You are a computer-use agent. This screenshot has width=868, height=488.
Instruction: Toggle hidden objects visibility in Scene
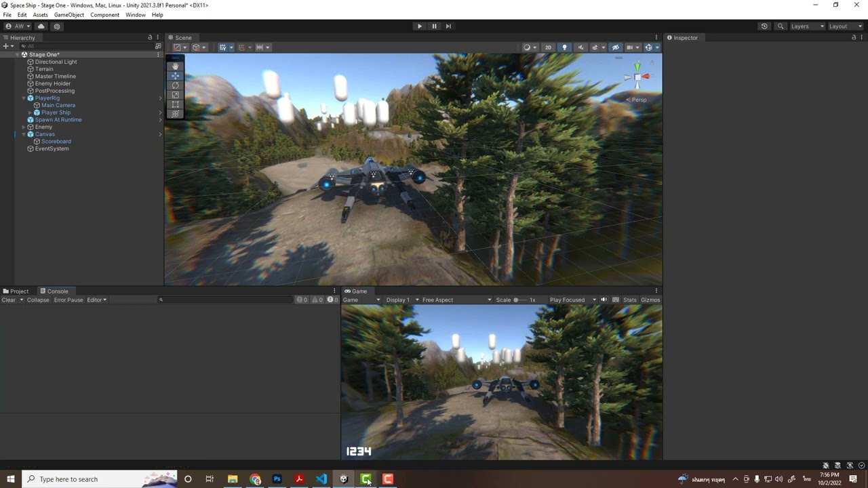[615, 47]
